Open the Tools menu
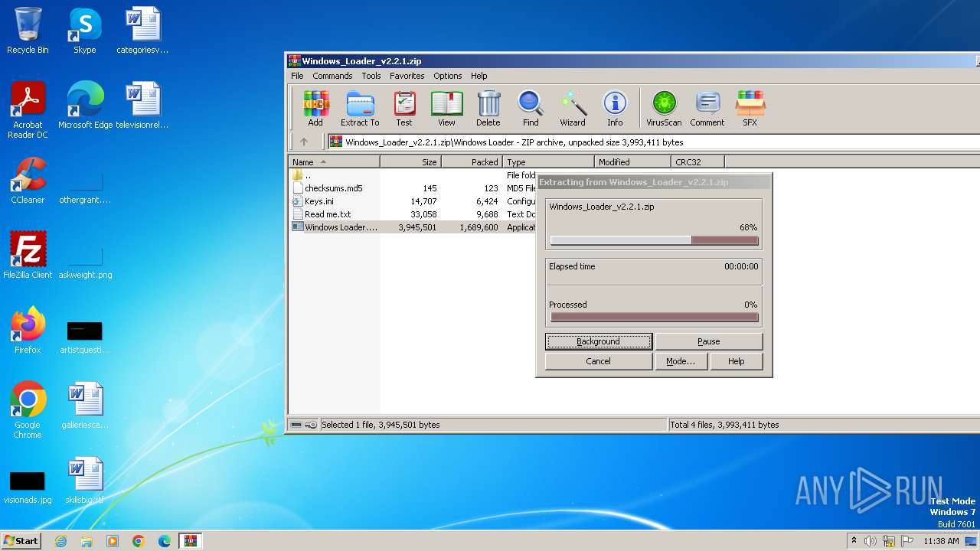 (x=371, y=76)
